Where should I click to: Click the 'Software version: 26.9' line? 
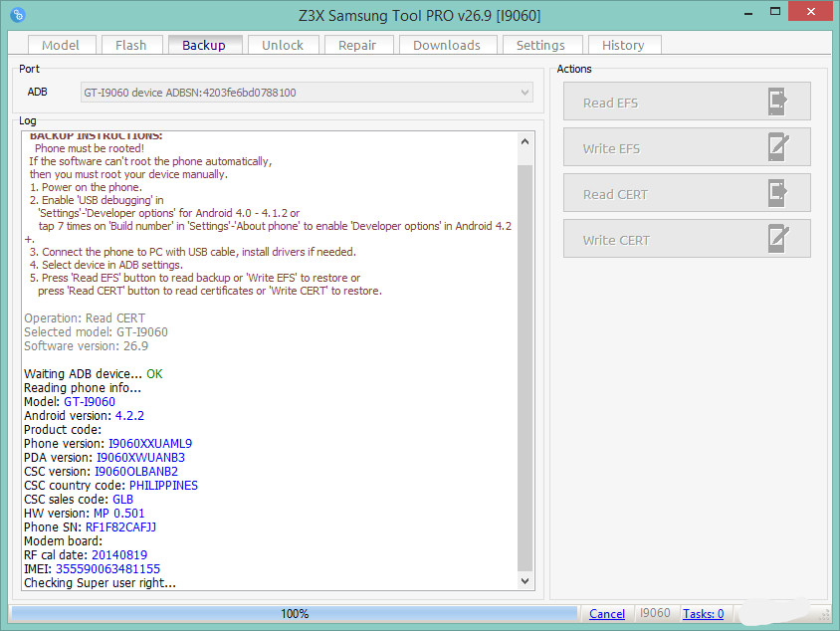click(86, 346)
